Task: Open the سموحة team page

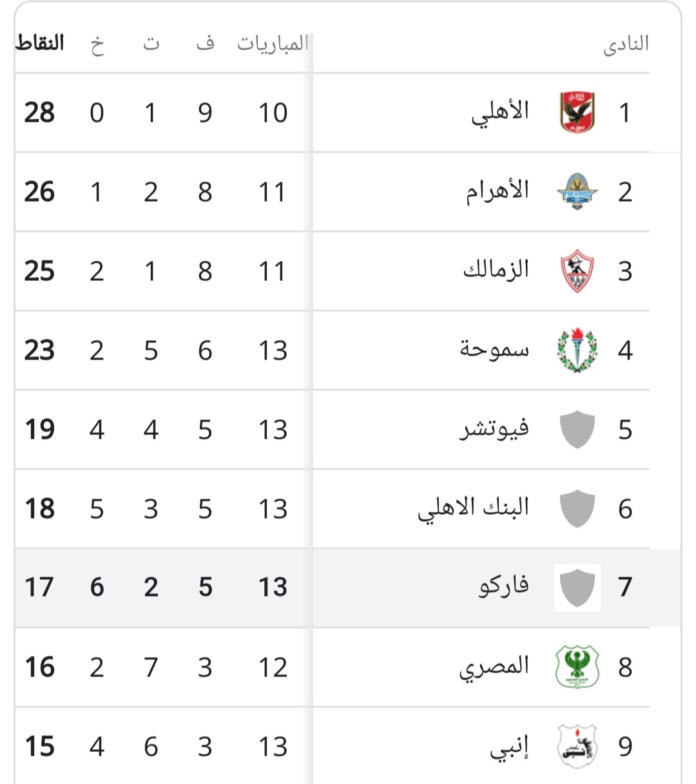Action: 494,350
